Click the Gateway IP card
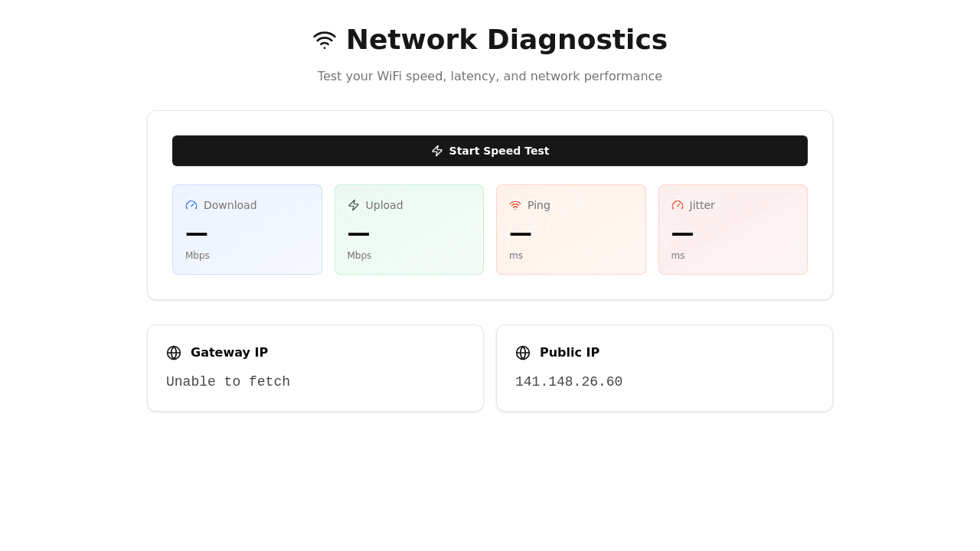The width and height of the screenshot is (980, 551). click(315, 367)
